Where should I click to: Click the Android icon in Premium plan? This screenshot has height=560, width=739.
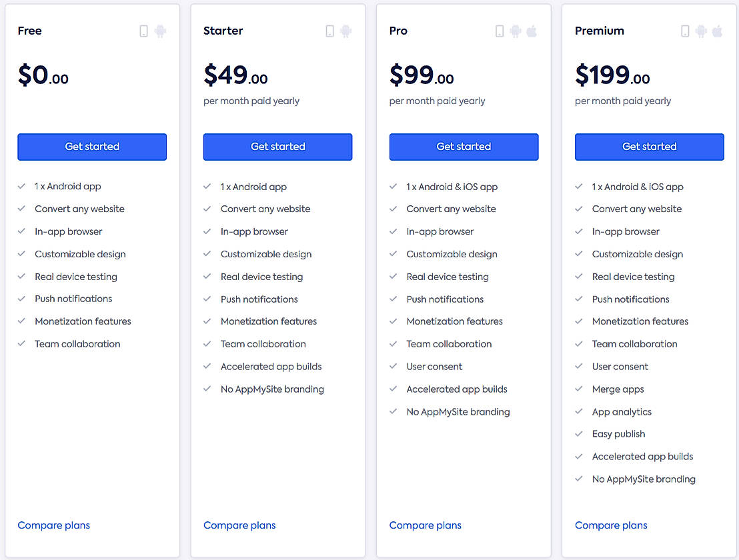701,31
